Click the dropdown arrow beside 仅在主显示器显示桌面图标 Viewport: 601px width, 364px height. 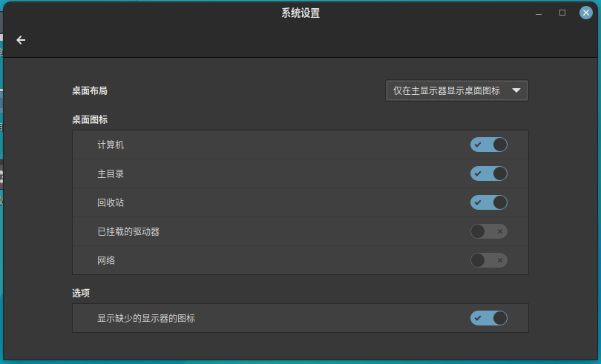point(516,90)
